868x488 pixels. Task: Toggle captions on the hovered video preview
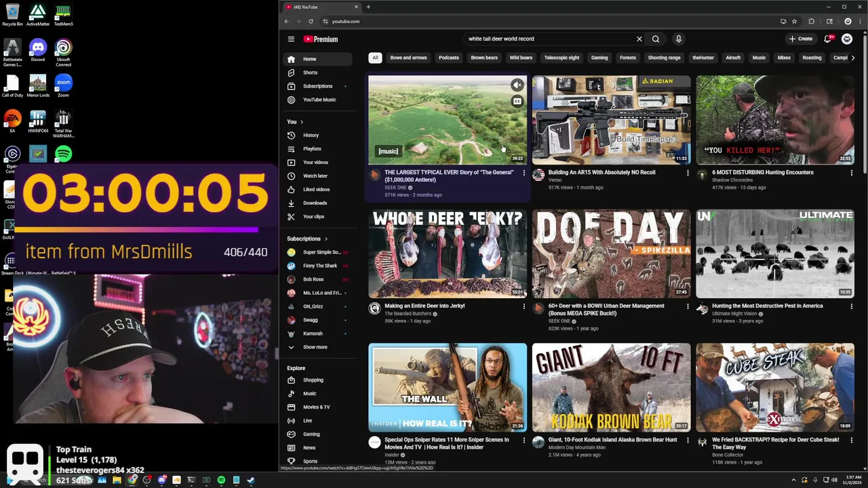click(x=517, y=102)
